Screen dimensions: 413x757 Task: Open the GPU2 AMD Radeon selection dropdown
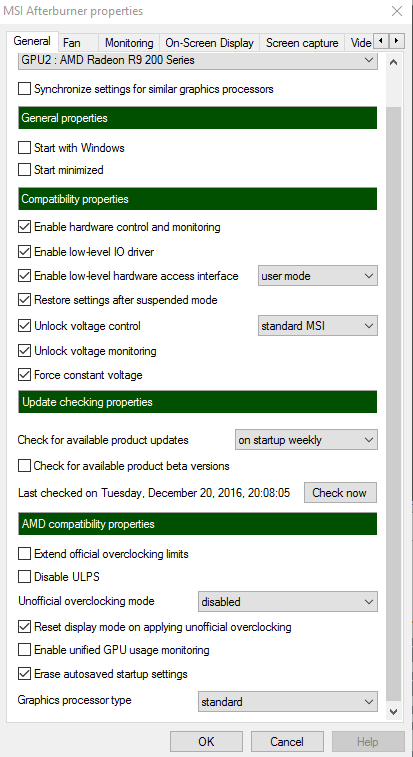(198, 60)
